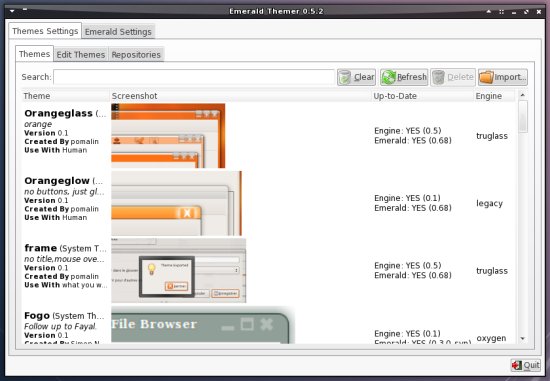Viewport: 550px width, 381px height.
Task: Open the Edit Themes tab
Action: pos(81,55)
